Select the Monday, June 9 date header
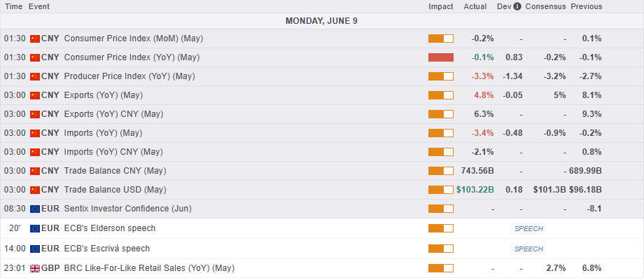644x278 pixels. (x=321, y=21)
